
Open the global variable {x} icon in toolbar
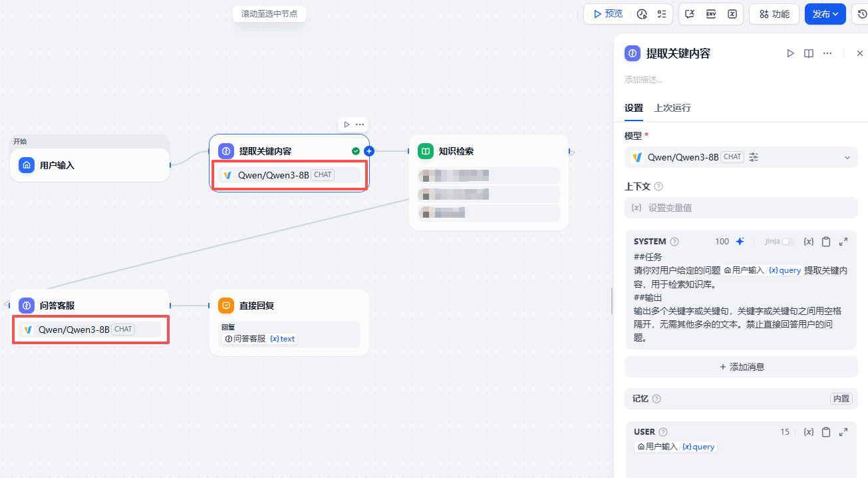(732, 14)
